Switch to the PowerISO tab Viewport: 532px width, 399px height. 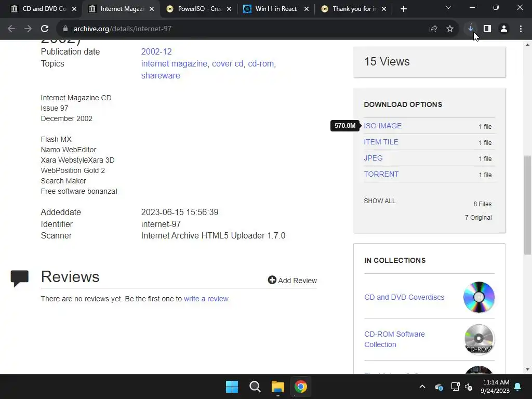click(x=199, y=9)
